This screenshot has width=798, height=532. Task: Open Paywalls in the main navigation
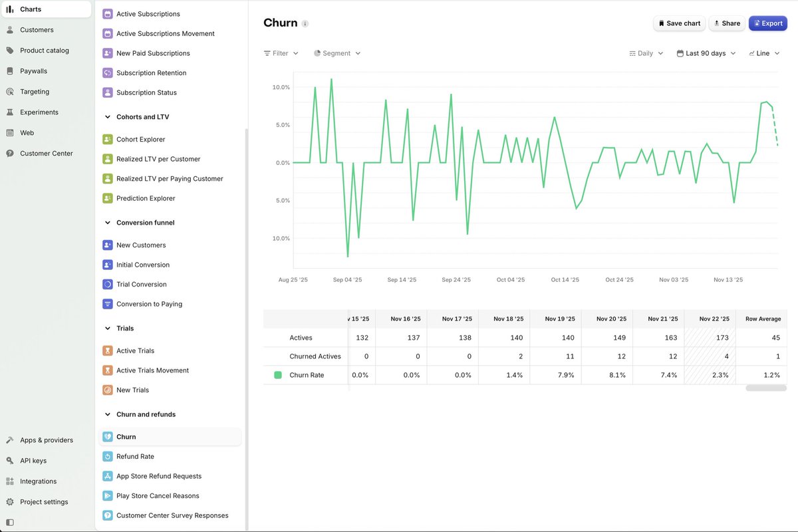pyautogui.click(x=46, y=71)
